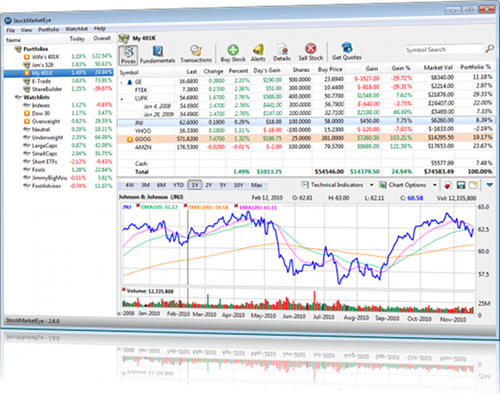Remove the Volume panel with its red X
500x394 pixels.
pyautogui.click(x=124, y=290)
